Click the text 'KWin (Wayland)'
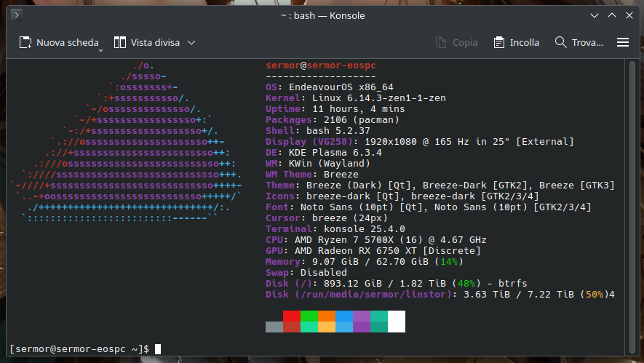 tap(330, 164)
